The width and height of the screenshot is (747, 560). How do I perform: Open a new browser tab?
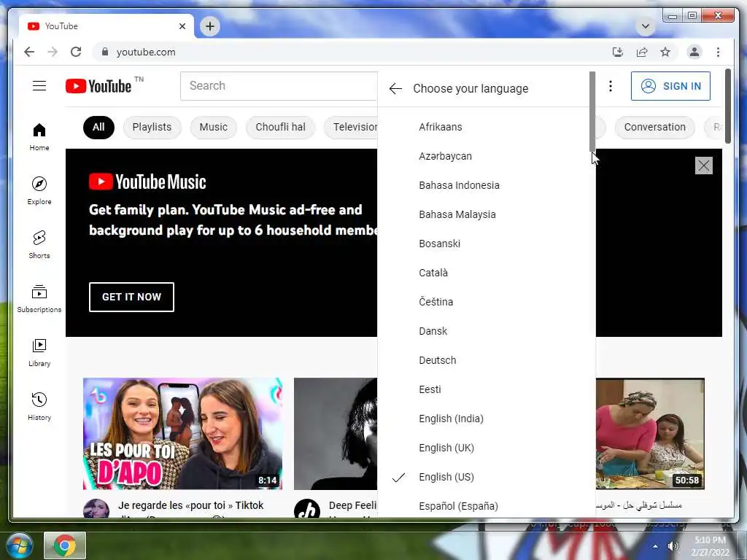pos(209,26)
